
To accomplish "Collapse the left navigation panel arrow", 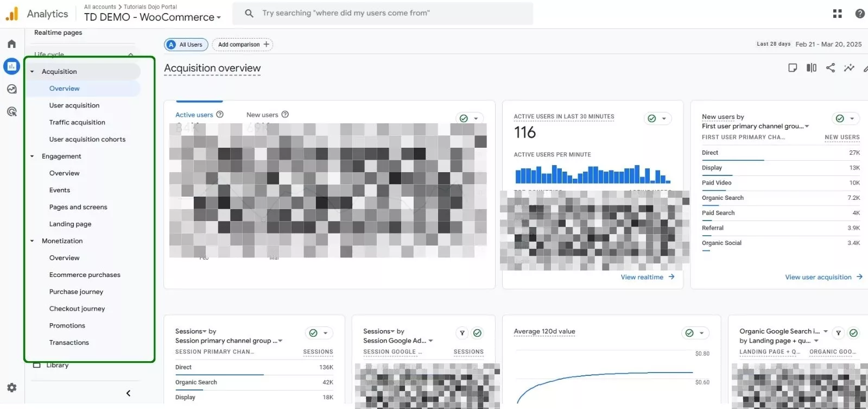I will point(128,393).
